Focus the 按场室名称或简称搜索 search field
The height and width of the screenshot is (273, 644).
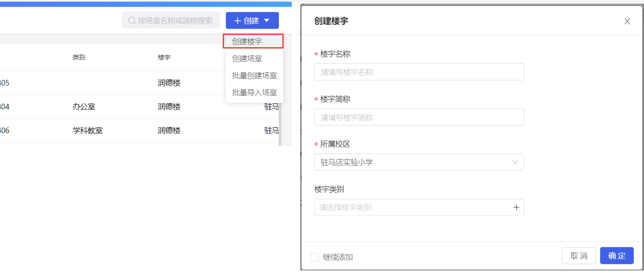tap(175, 20)
